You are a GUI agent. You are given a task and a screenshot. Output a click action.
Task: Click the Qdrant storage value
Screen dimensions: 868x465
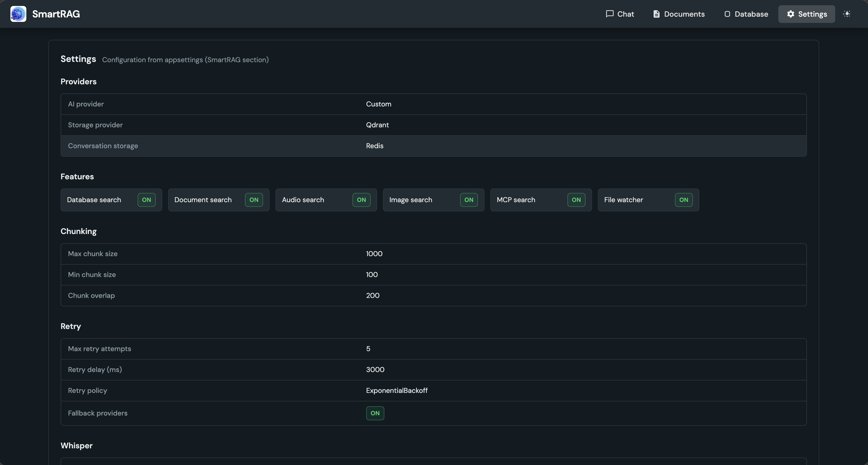tap(377, 125)
